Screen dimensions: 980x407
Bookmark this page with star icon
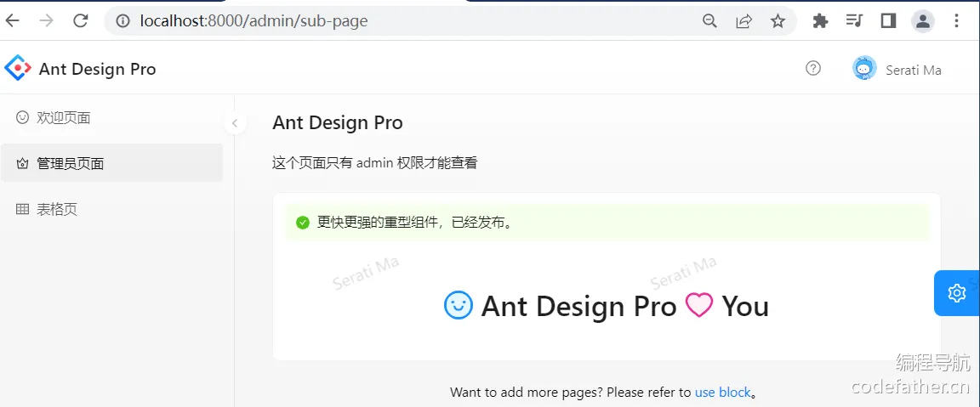pyautogui.click(x=778, y=21)
